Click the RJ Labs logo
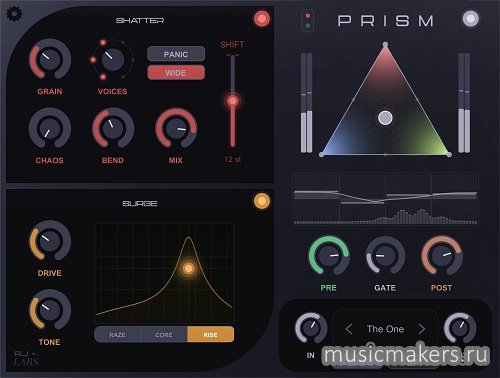 tap(26, 358)
